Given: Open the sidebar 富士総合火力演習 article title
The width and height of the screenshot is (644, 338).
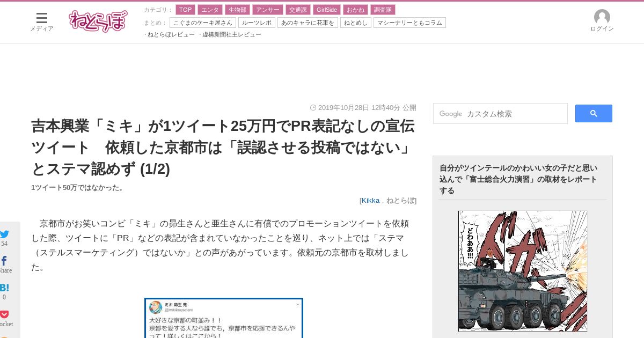Looking at the screenshot, I should [x=518, y=179].
